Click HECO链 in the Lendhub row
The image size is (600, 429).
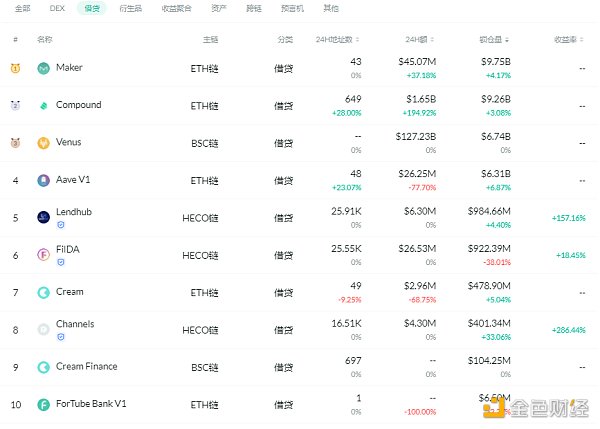[x=200, y=218]
